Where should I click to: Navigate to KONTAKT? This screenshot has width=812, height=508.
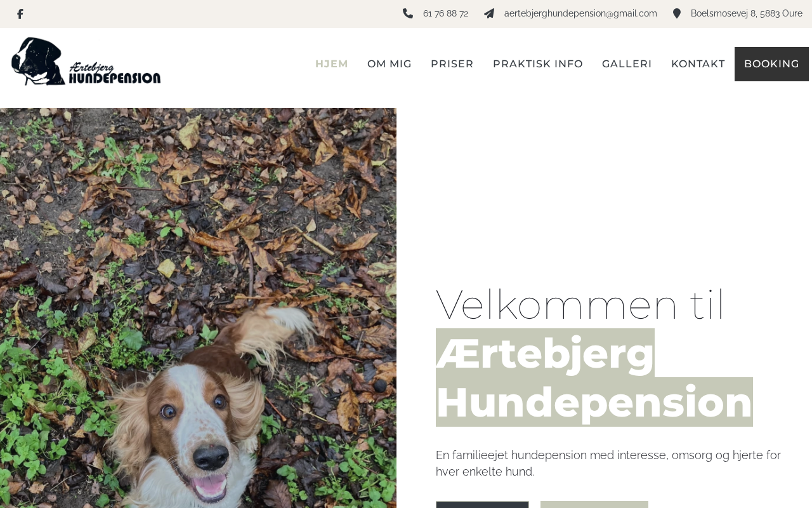(698, 64)
